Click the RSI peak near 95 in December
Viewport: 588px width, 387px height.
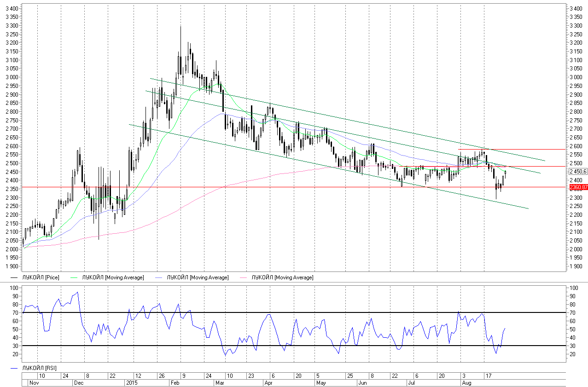[x=77, y=292]
